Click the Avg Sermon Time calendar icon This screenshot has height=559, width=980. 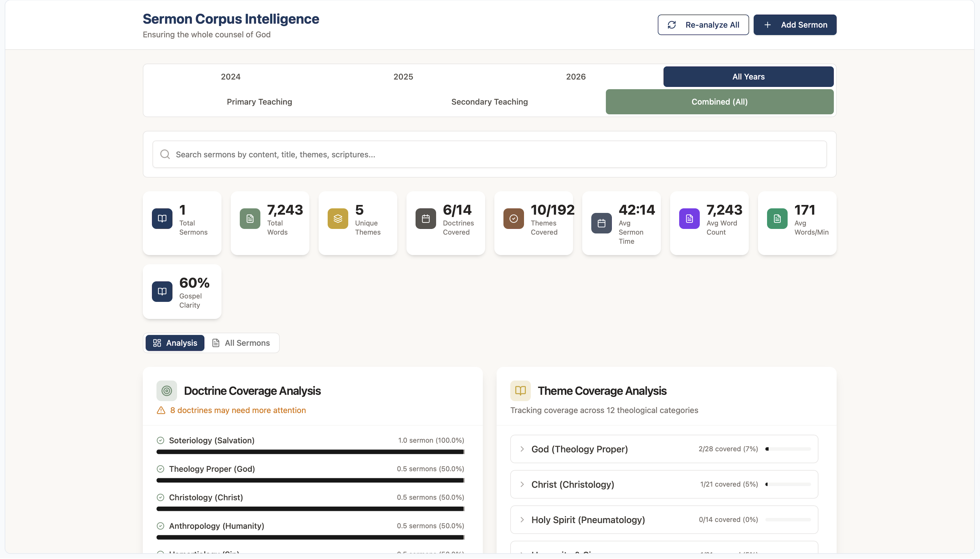click(602, 223)
